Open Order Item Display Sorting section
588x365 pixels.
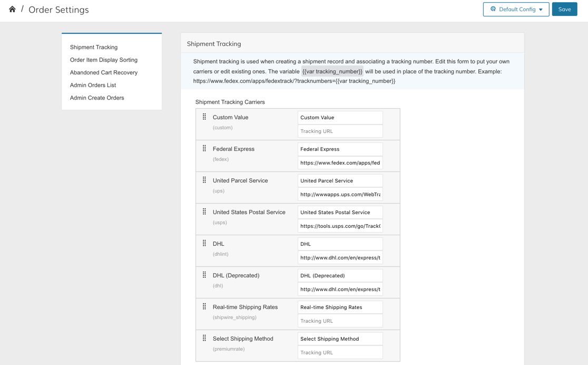[x=103, y=60]
